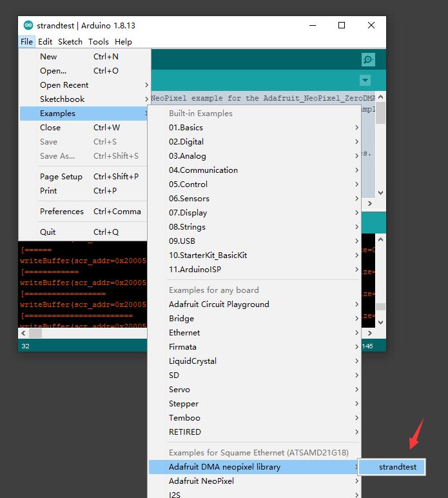Viewport: 448px width, 498px height.
Task: Expand the Open Recent submenu
Action: tap(83, 85)
